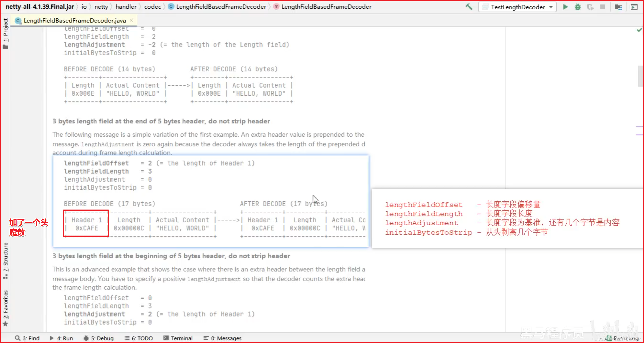Open the 6: TODO tool window

[138, 338]
